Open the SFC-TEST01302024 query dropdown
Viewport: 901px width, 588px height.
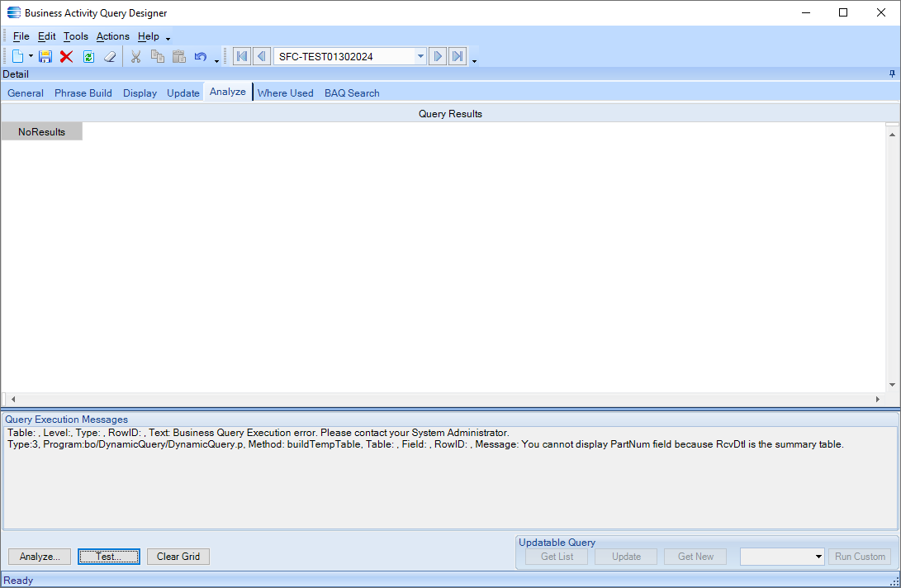coord(420,56)
